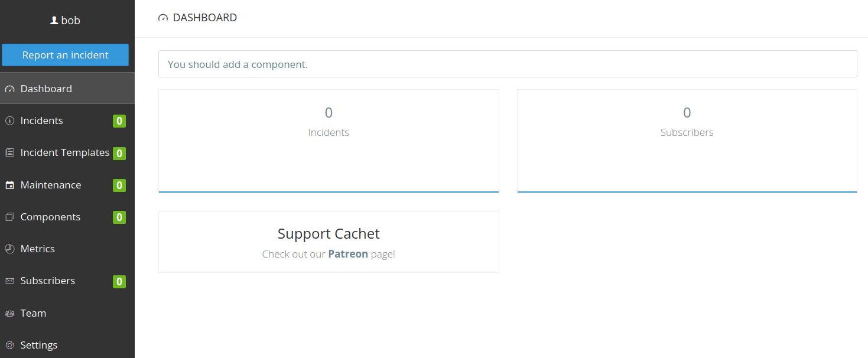Screen dimensions: 868x358
Task: Click the Incidents info icon
Action: point(9,121)
